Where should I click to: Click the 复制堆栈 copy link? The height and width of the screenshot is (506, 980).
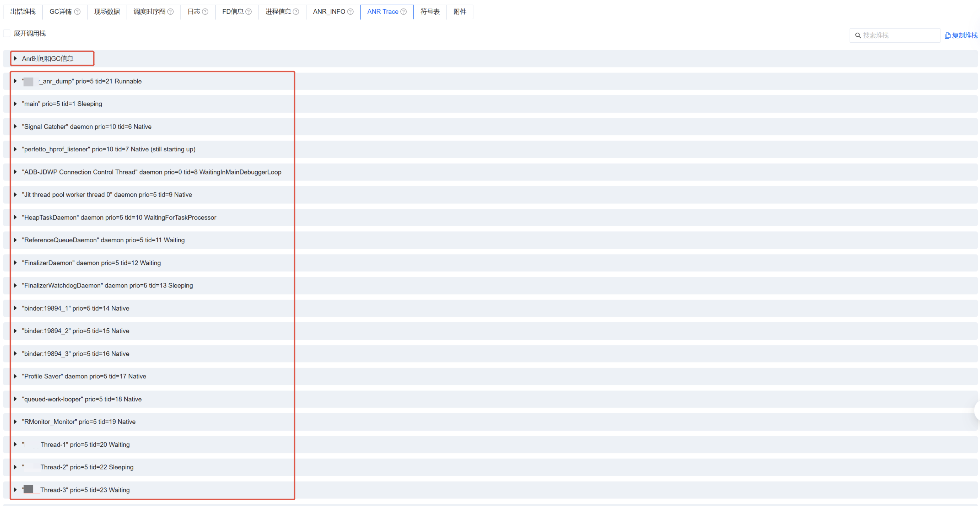pyautogui.click(x=961, y=35)
